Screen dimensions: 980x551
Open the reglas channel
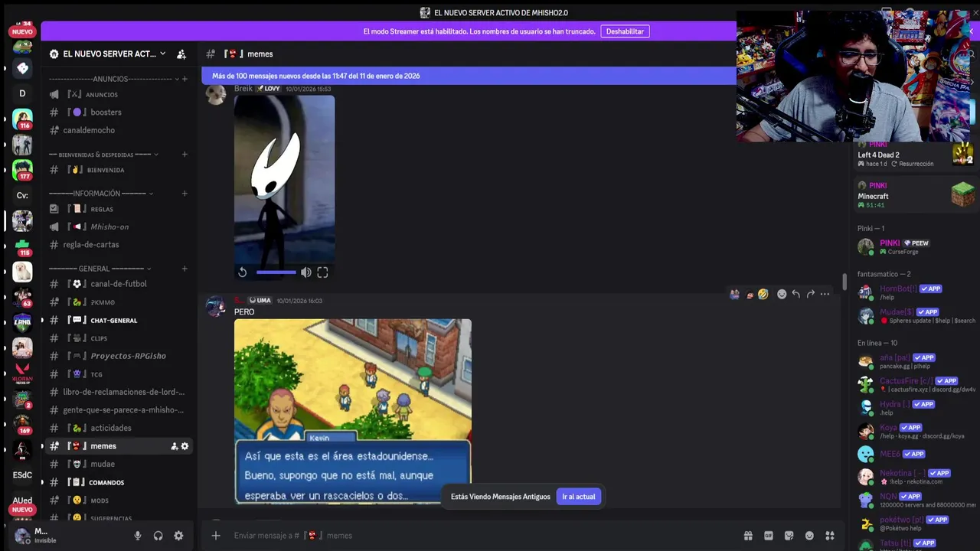pyautogui.click(x=117, y=209)
